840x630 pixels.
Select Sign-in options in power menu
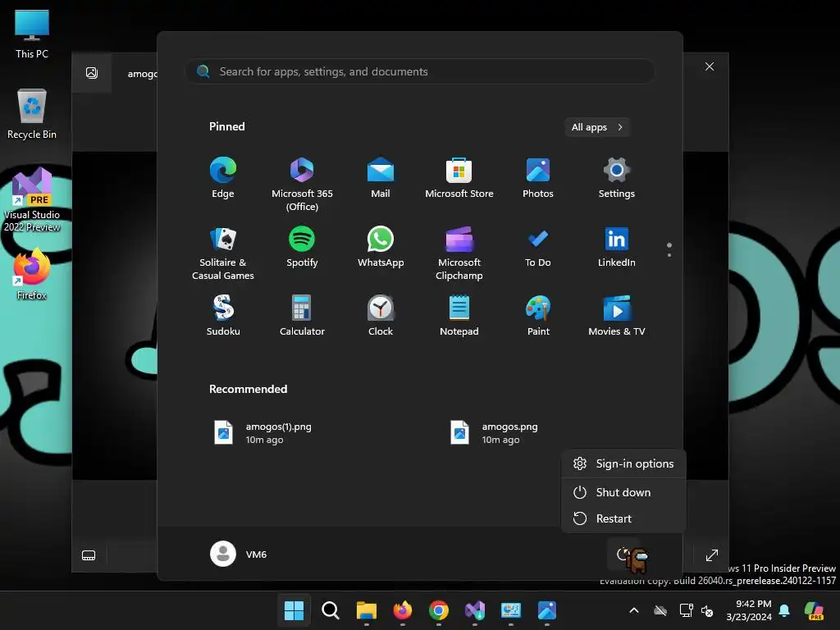coord(623,463)
